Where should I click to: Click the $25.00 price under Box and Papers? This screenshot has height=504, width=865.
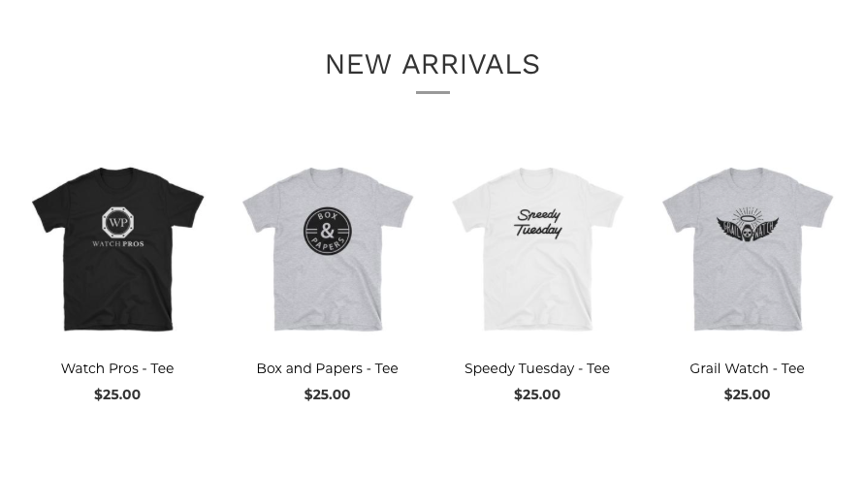click(x=327, y=394)
